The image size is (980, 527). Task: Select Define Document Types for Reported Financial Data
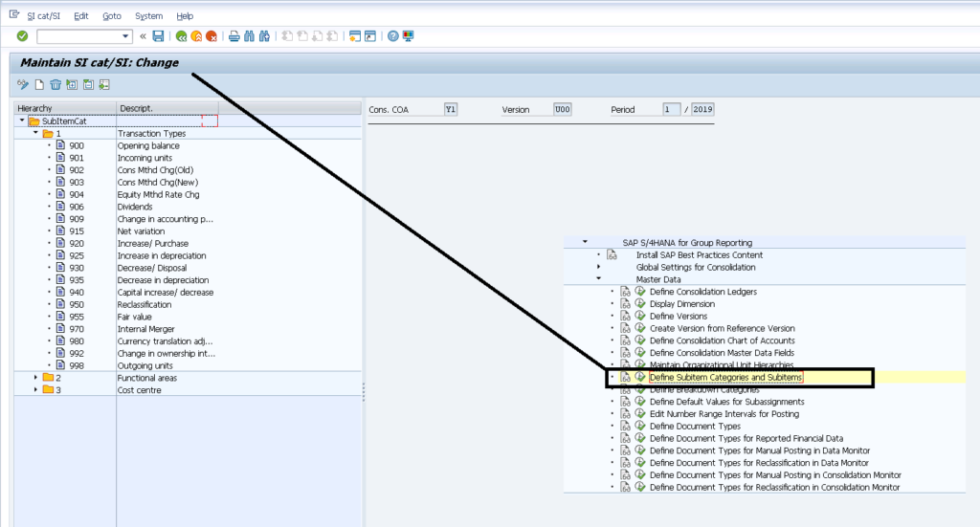tap(746, 438)
